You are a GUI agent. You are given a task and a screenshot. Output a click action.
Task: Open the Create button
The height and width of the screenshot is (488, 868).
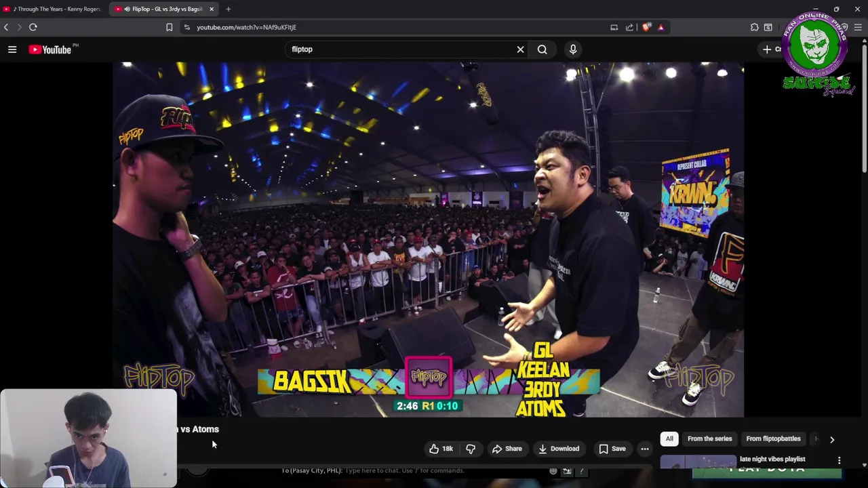[772, 49]
